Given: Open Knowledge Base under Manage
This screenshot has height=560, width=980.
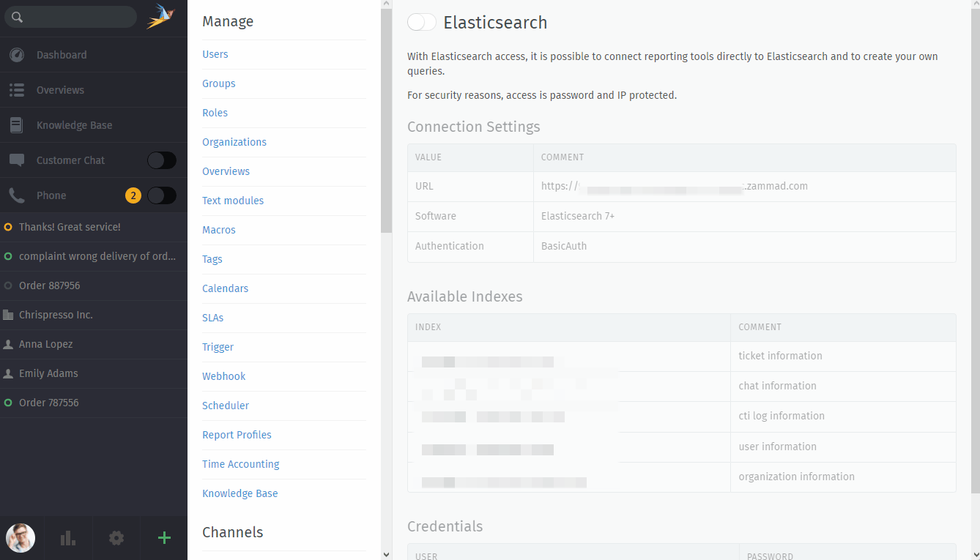Looking at the screenshot, I should click(240, 493).
